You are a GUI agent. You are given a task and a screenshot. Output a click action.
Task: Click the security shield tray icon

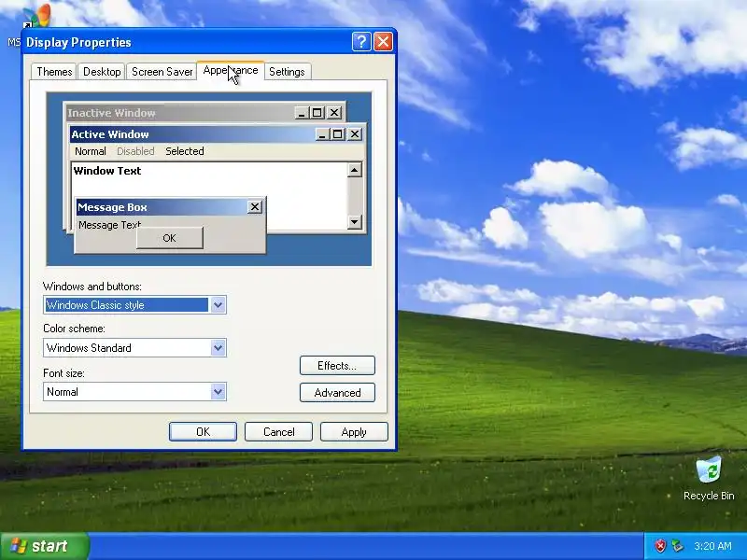[660, 546]
